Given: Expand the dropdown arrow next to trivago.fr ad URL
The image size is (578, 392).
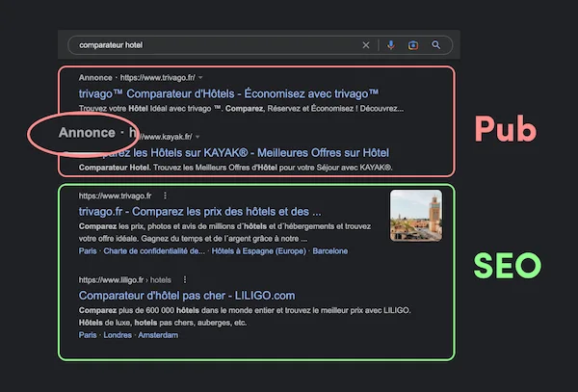Looking at the screenshot, I should pos(200,78).
